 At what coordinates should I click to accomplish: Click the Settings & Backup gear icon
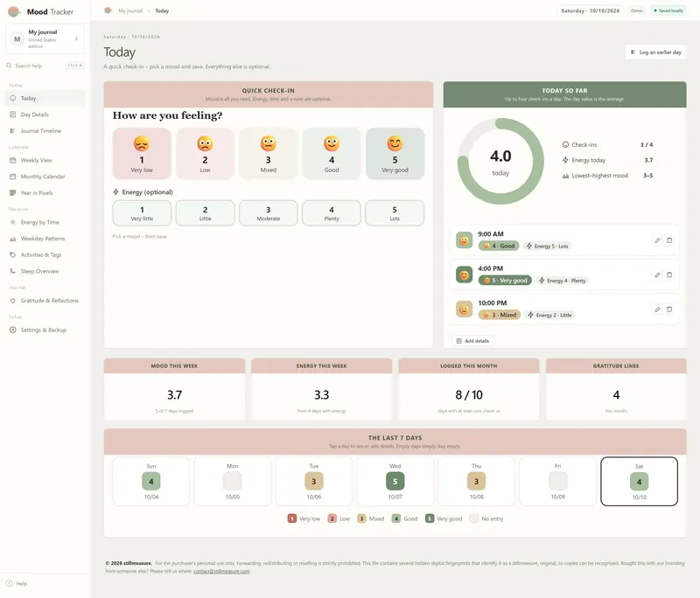point(12,330)
